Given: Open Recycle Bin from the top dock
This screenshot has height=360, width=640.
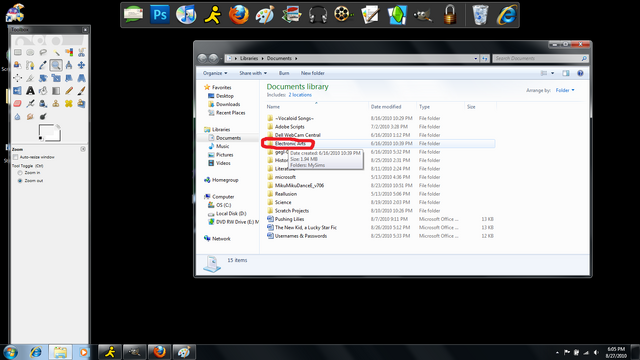Looking at the screenshot, I should click(x=480, y=15).
